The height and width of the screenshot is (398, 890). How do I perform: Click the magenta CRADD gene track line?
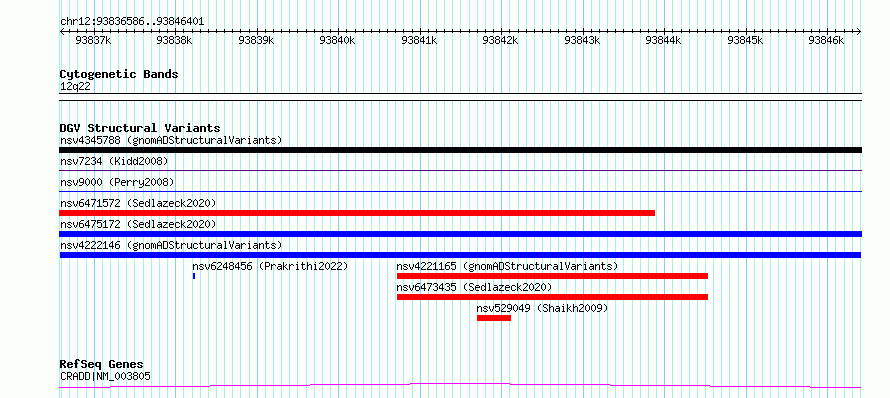(460, 386)
